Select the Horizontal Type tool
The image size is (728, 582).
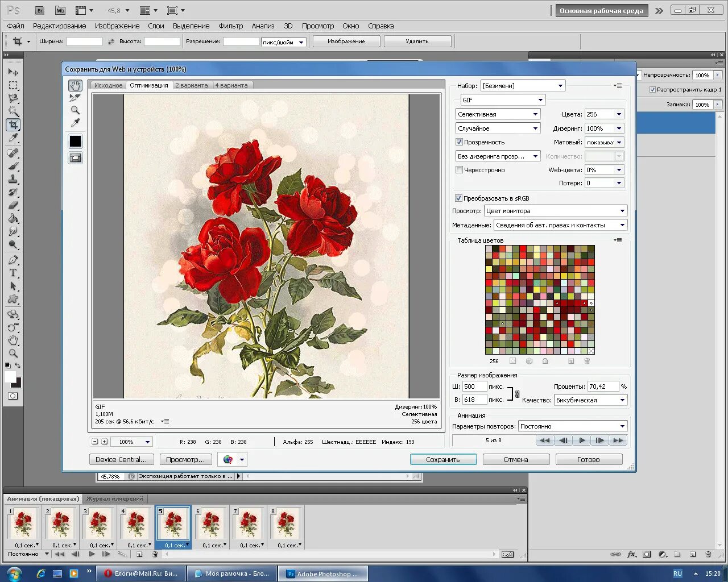(x=13, y=273)
